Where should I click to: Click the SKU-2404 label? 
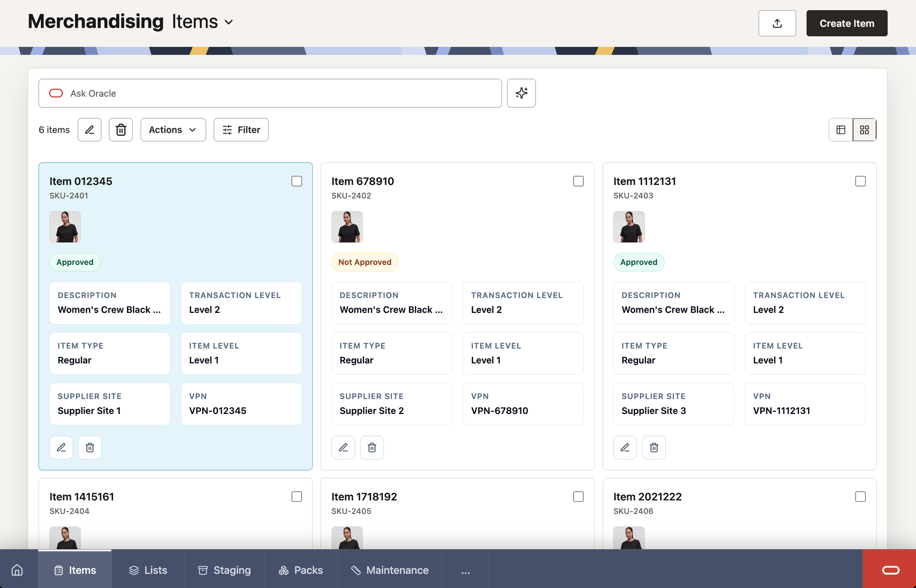(x=69, y=511)
